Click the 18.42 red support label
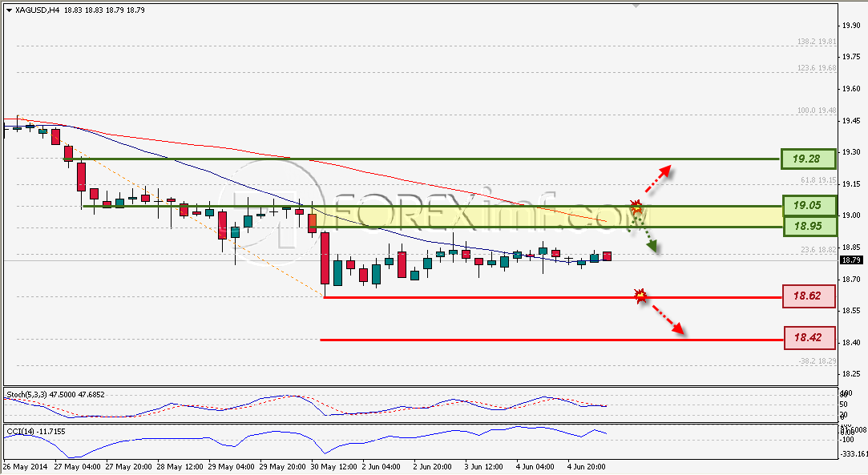The width and height of the screenshot is (868, 475). click(x=809, y=338)
